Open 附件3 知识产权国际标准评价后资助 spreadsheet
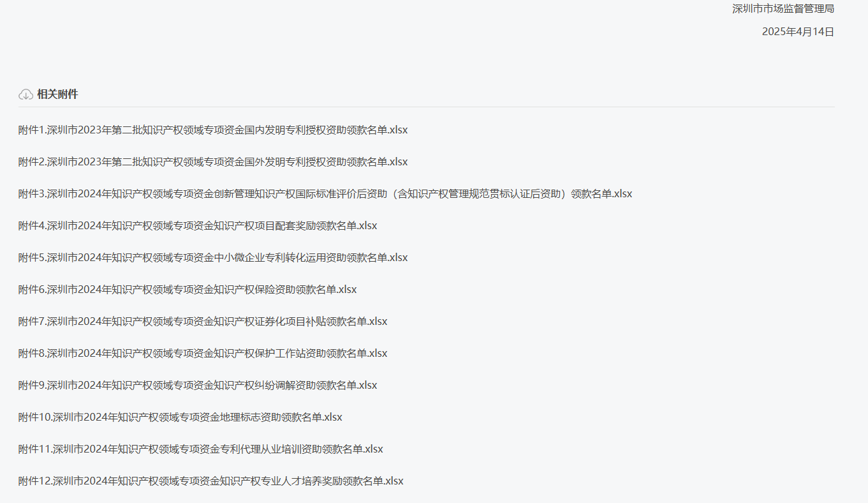The width and height of the screenshot is (868, 503). 325,194
